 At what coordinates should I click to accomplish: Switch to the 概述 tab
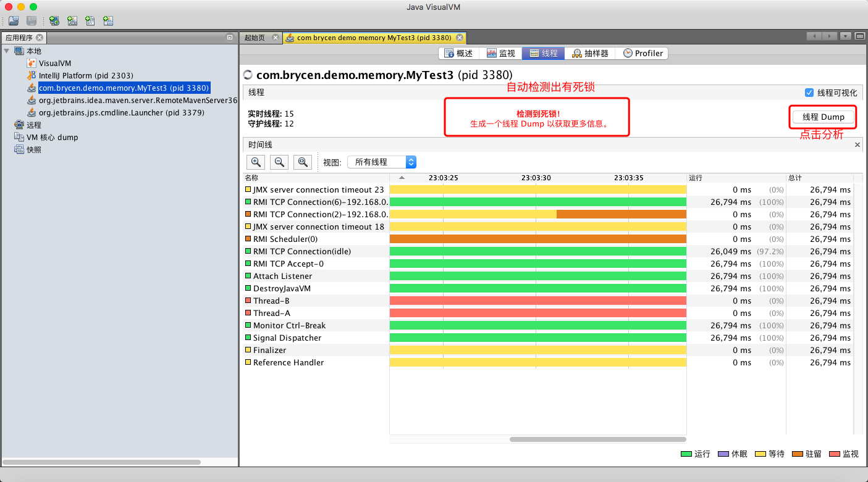pyautogui.click(x=459, y=54)
